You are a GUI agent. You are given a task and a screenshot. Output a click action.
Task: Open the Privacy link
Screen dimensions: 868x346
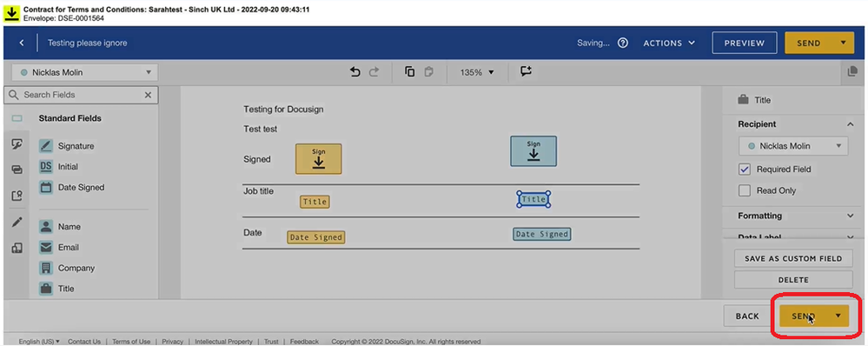pyautogui.click(x=173, y=342)
